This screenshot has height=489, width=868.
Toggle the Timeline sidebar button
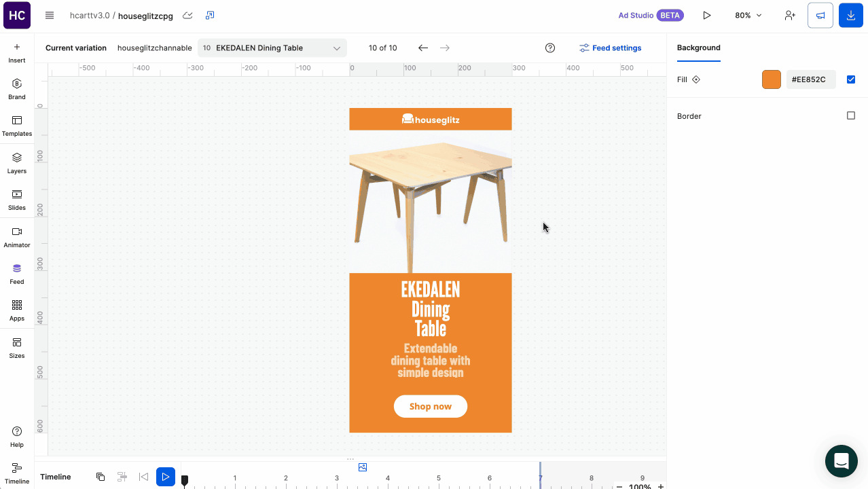click(17, 473)
